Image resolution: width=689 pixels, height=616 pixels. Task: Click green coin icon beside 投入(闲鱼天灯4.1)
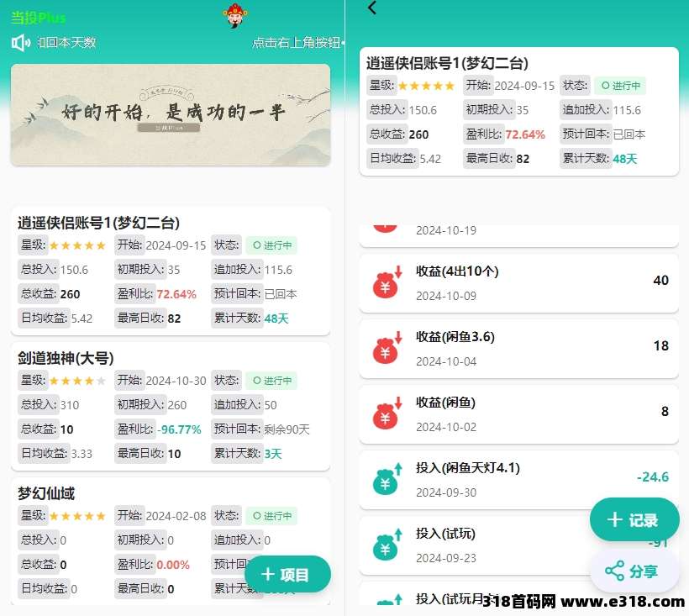[386, 480]
